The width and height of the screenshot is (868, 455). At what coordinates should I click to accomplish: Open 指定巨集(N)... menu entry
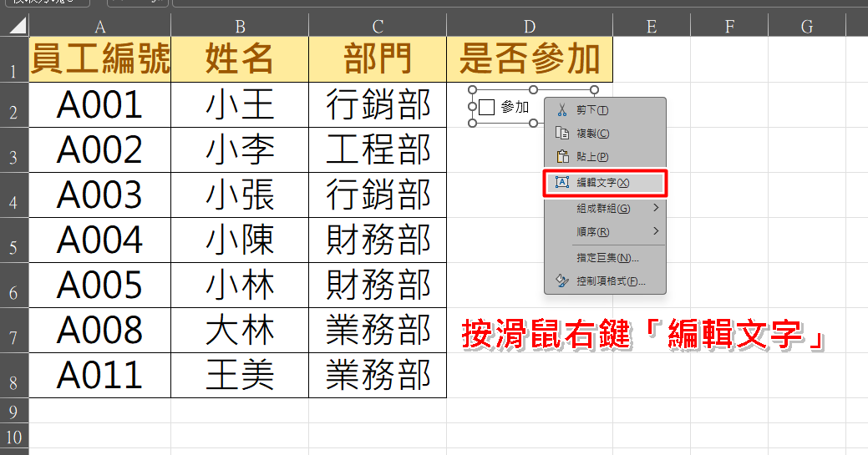[x=605, y=257]
